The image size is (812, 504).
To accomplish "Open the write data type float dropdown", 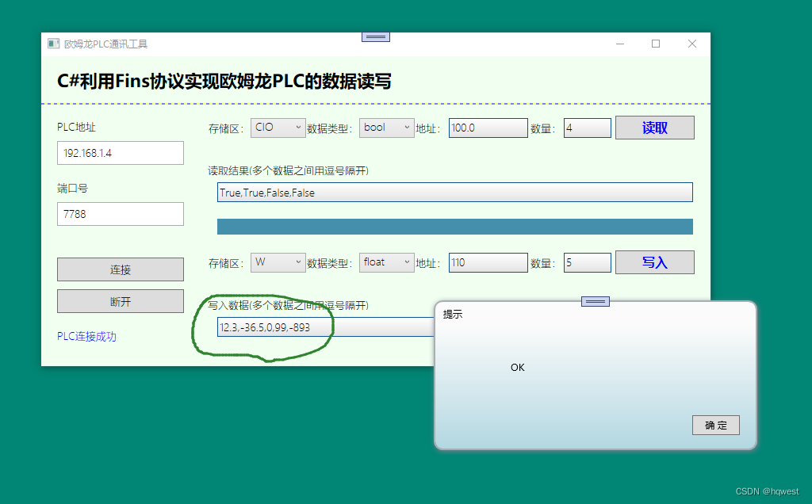I will coord(387,262).
